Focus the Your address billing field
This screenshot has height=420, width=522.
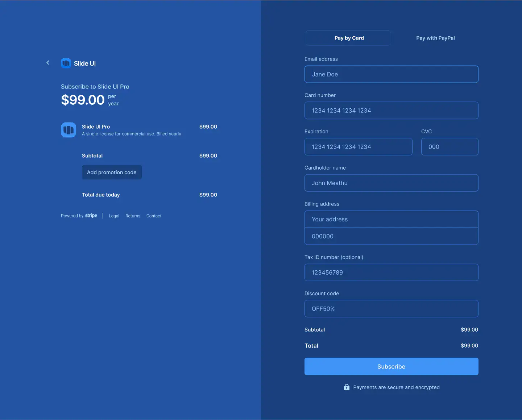click(391, 219)
